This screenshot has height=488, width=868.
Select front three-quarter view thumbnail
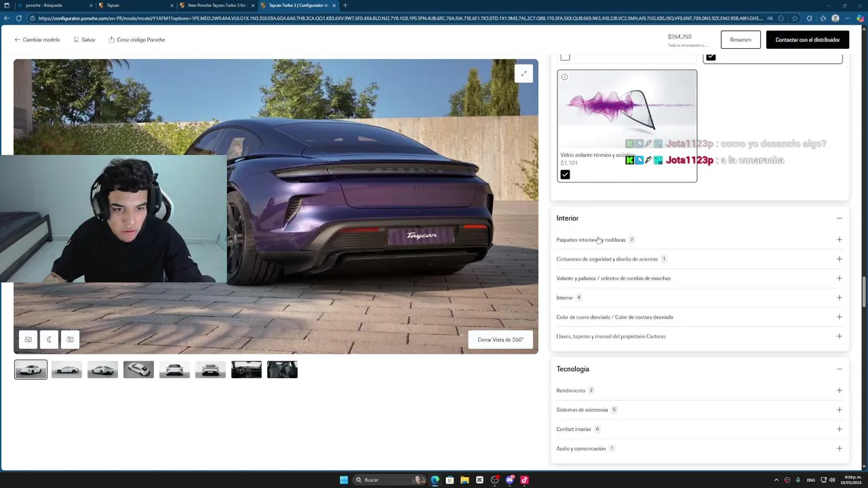pos(31,369)
